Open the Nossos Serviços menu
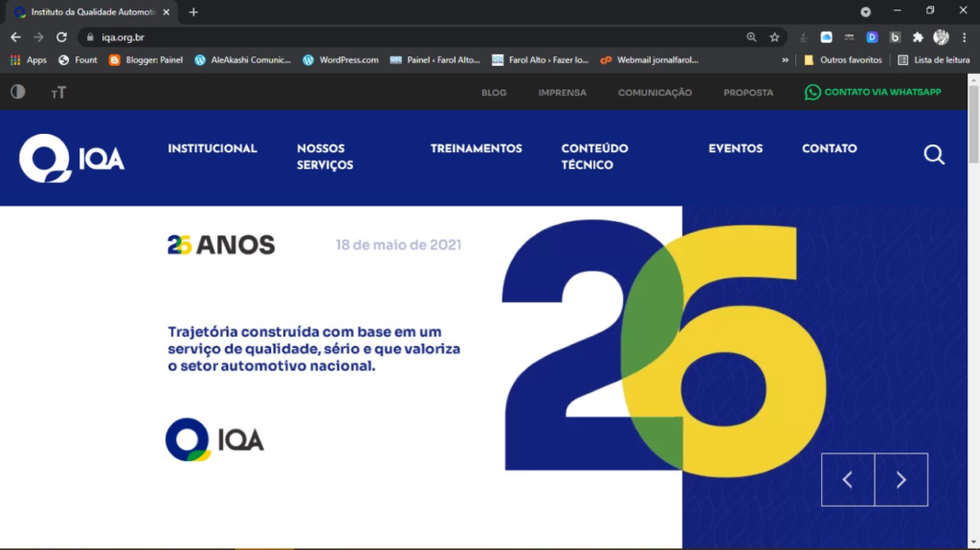 pos(324,157)
